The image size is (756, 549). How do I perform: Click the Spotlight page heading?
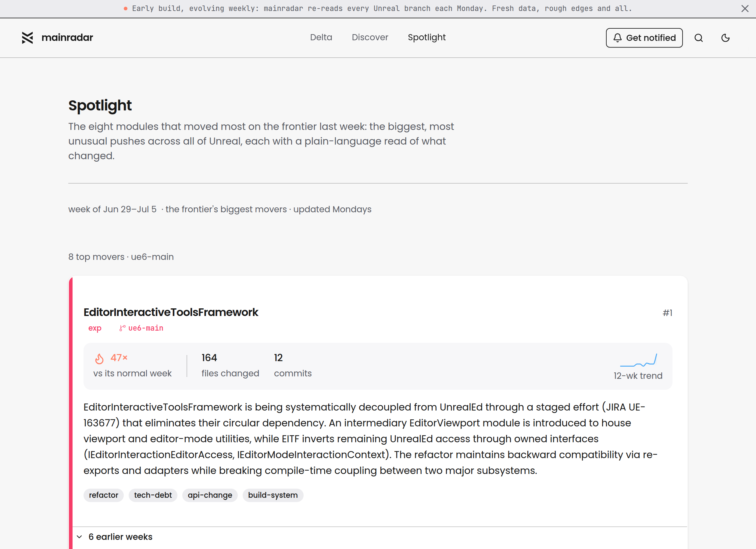click(100, 106)
